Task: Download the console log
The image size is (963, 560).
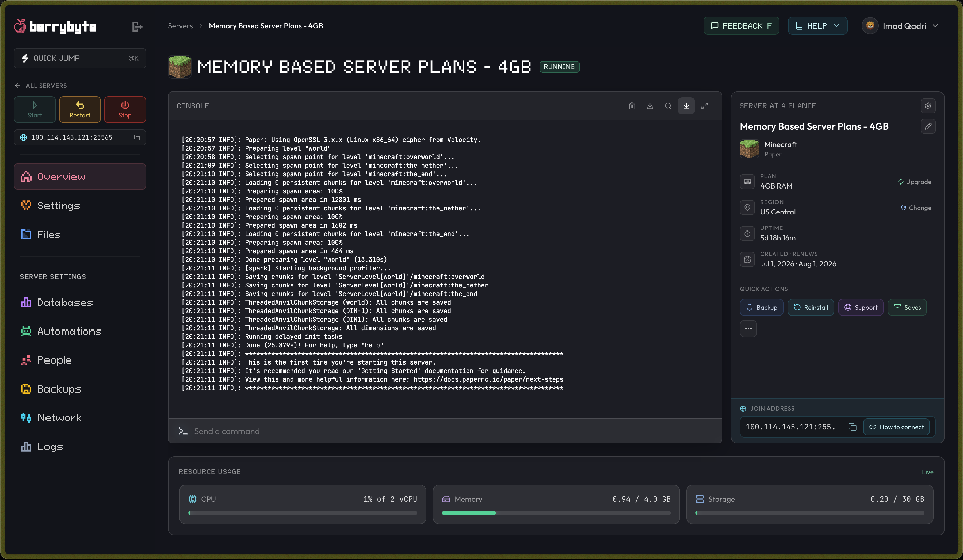Action: (x=650, y=106)
